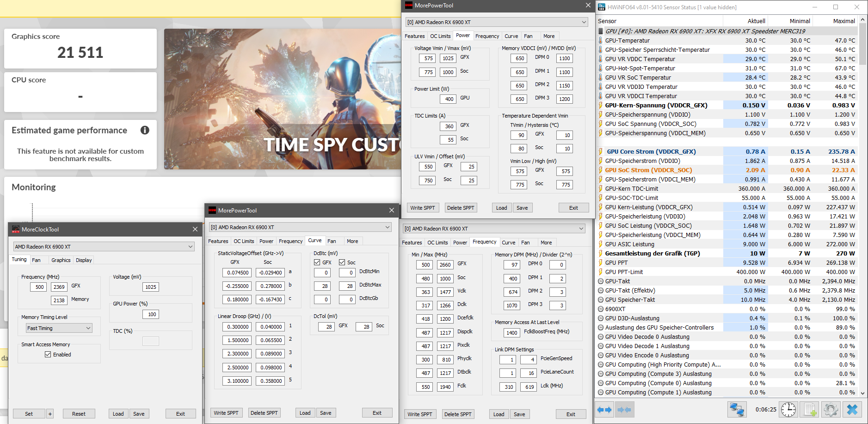Click Write SPPT in Curve-tab MorePowerTool window

pyautogui.click(x=226, y=413)
